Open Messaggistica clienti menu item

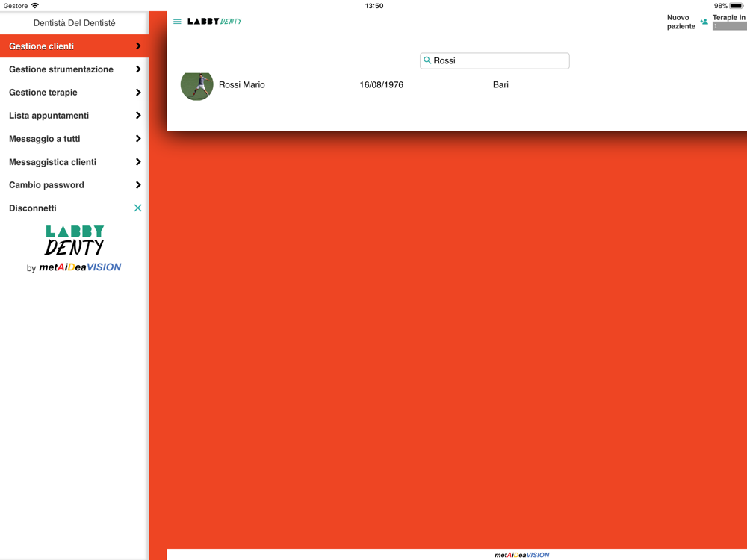(x=74, y=162)
